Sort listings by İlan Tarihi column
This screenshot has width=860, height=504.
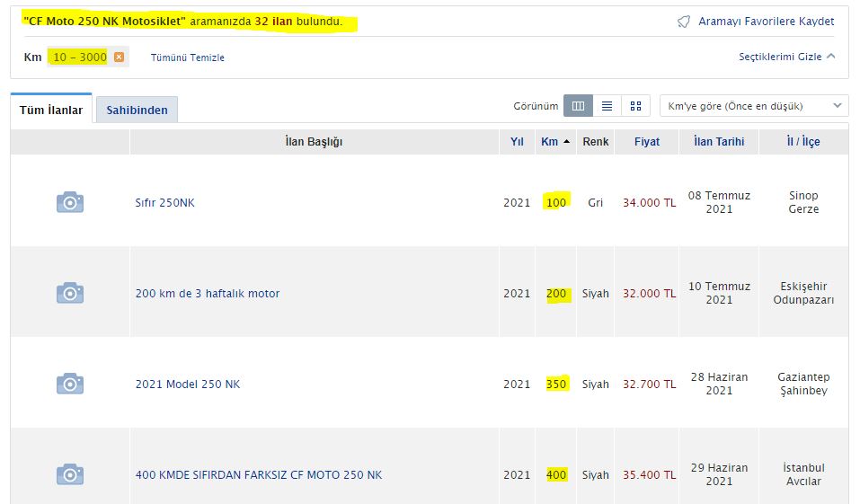point(719,141)
